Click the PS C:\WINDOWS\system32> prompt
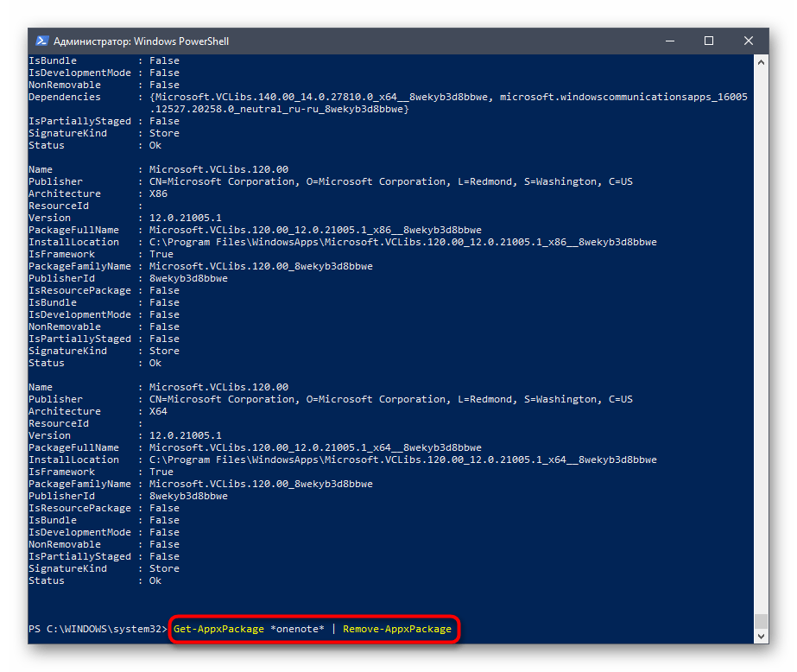Viewport: 797px width, 672px height. tap(98, 629)
